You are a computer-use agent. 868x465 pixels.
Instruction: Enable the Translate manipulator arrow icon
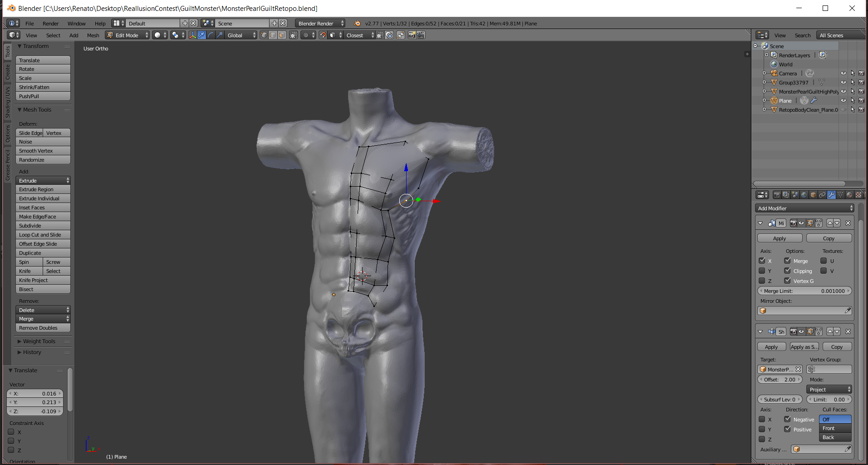201,35
